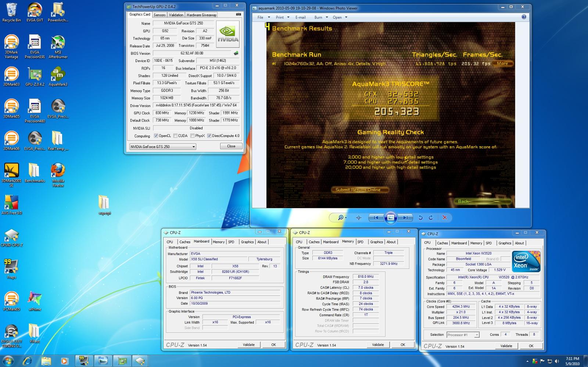588x367 pixels.
Task: Click OK in Mainboard CPU-Z window
Action: [x=273, y=345]
